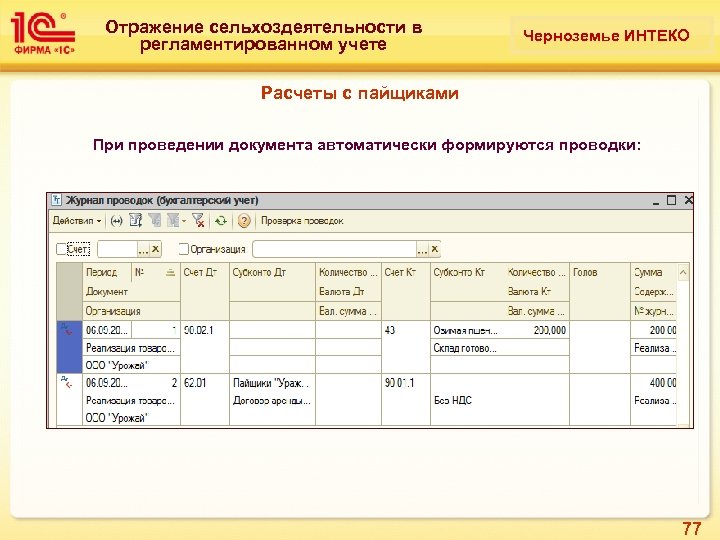720x540 pixels.
Task: Click the Пайщики "Урож... subconto cell
Action: (272, 382)
